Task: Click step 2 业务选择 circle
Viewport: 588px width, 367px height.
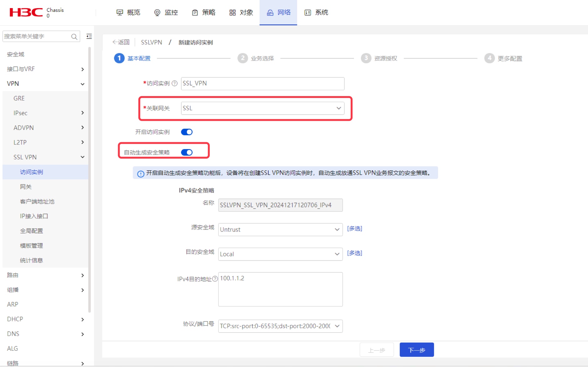Action: (x=243, y=58)
